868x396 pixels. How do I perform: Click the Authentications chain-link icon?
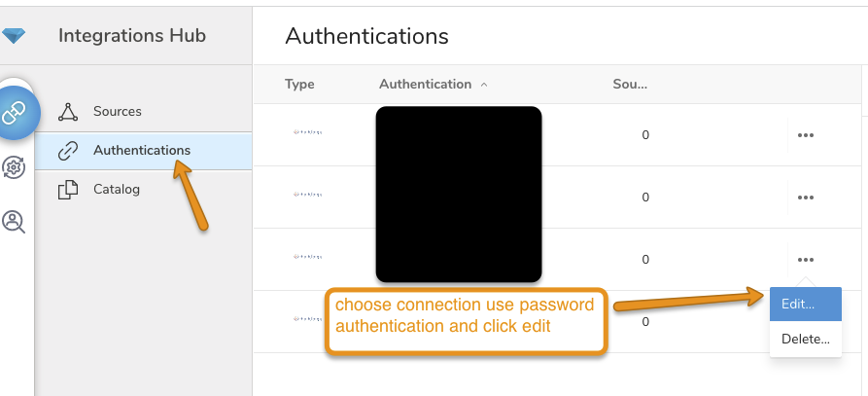coord(68,151)
